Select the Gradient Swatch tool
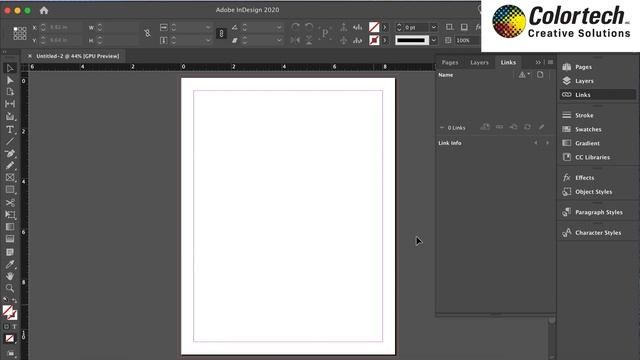This screenshot has height=360, width=640. 10,227
